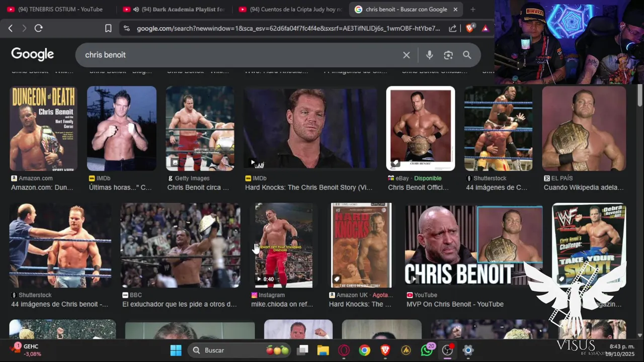Open the Brave browser taskbar icon
The image size is (644, 362).
coord(385,350)
